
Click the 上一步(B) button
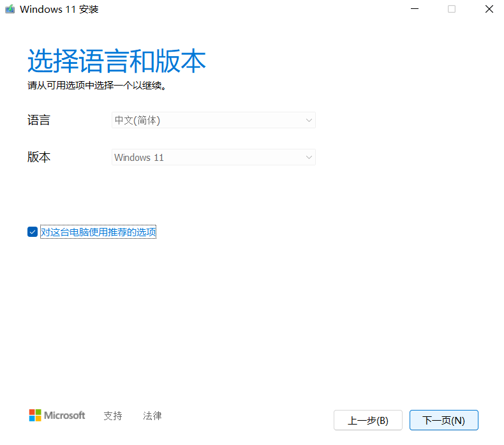[x=367, y=420]
